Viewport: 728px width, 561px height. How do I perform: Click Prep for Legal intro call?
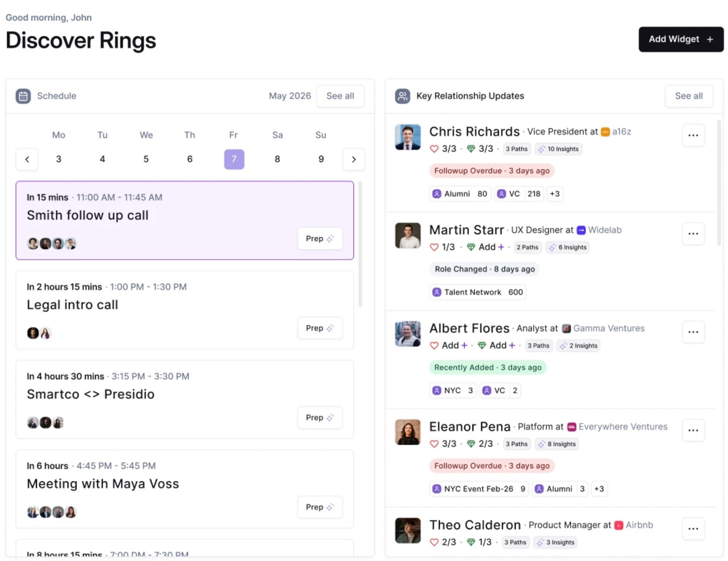click(320, 328)
